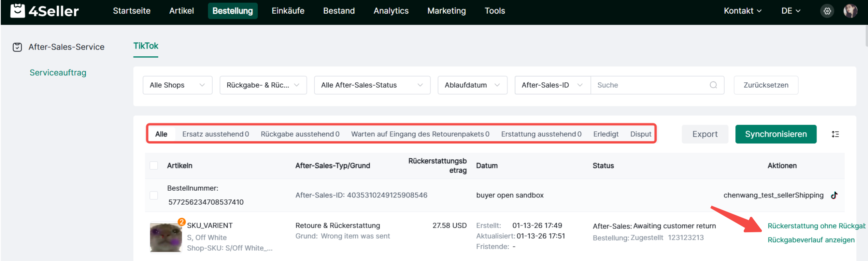Click the SKU_VARIENT product thumbnail

pos(165,237)
